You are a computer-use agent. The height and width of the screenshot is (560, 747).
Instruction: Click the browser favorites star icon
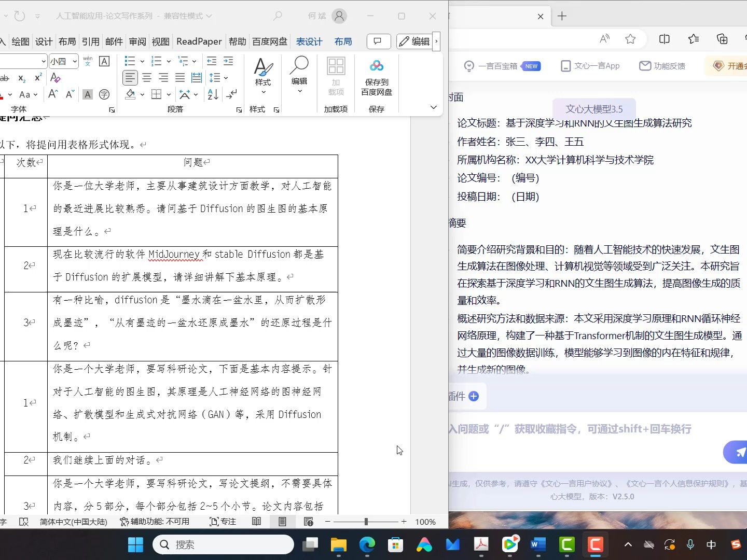click(630, 39)
